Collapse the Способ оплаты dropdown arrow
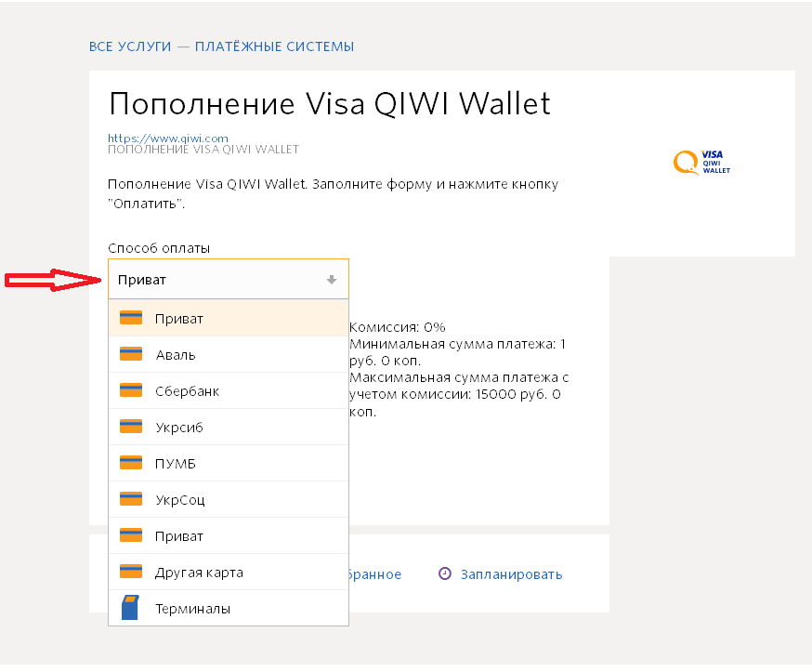 tap(332, 280)
